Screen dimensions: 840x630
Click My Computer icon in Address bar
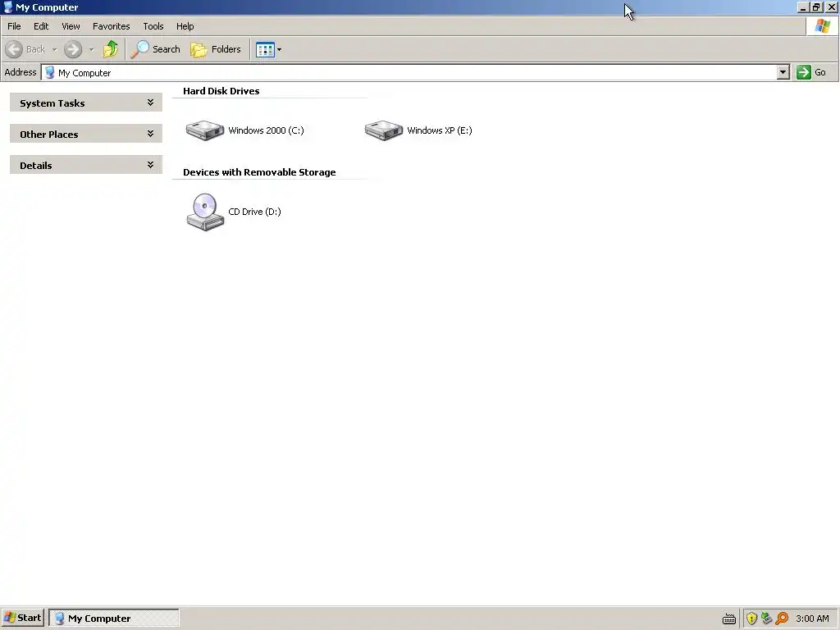coord(50,72)
